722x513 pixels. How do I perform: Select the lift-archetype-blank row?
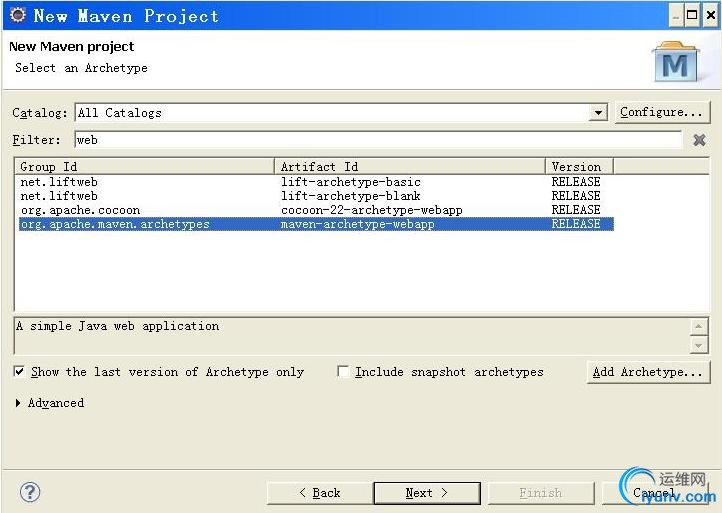(x=316, y=196)
